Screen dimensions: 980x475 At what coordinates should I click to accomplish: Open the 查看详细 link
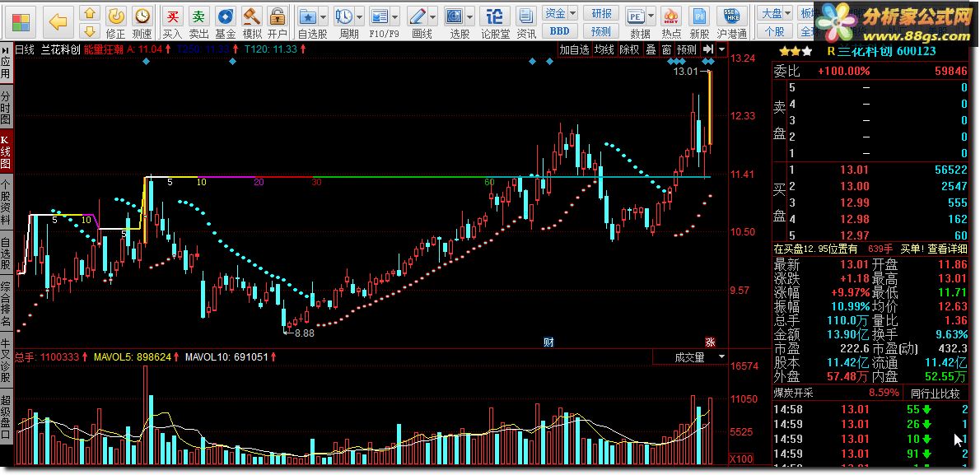[948, 248]
